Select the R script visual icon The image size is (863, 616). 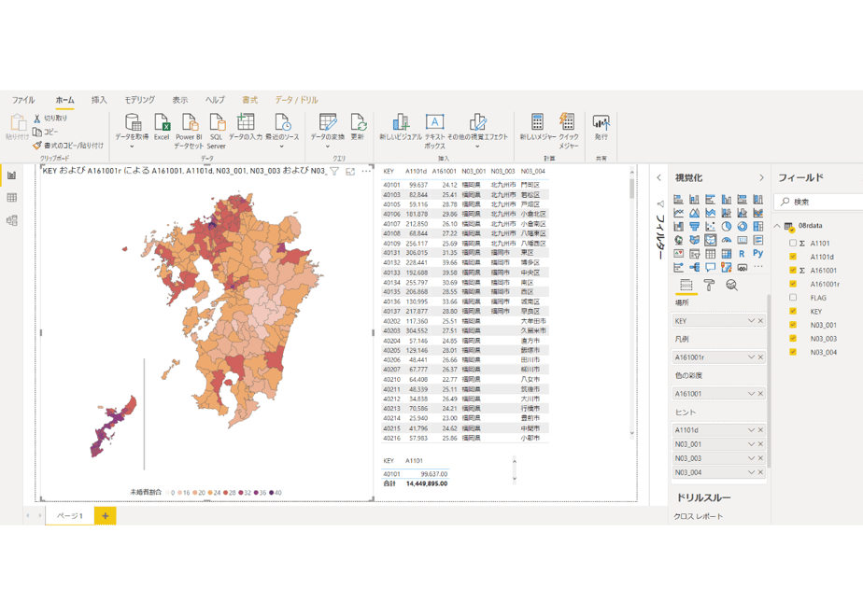pos(742,254)
